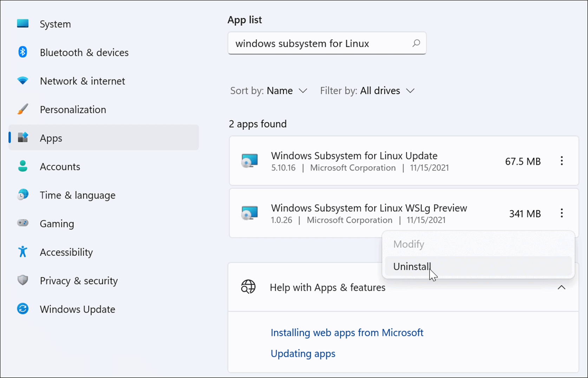
Task: Select the Apps category label
Action: pos(51,138)
